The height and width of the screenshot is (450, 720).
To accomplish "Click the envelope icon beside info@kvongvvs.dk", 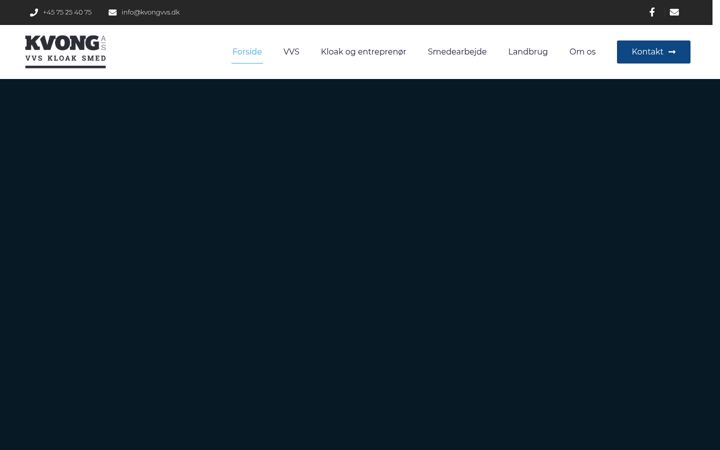I will coord(112,12).
